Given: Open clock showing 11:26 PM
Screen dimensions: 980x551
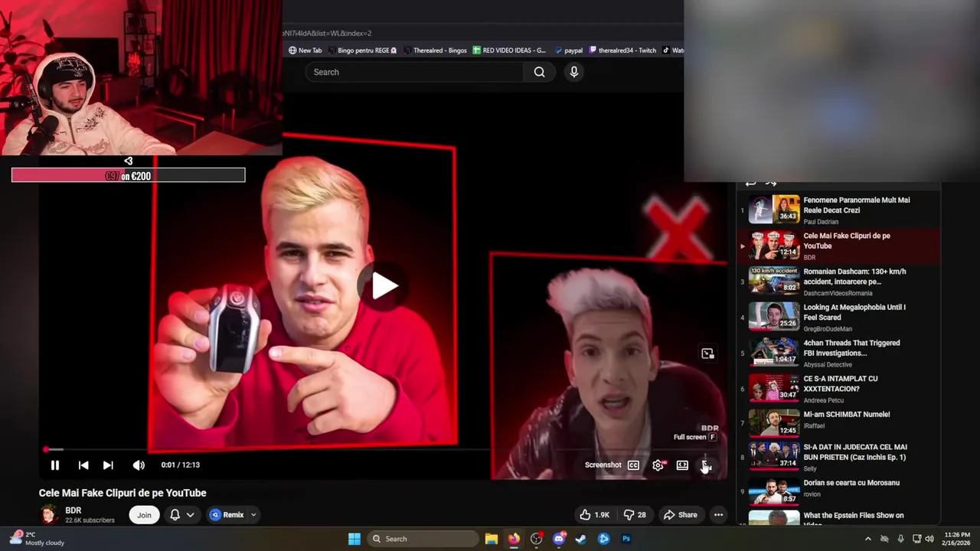Looking at the screenshot, I should 957,539.
